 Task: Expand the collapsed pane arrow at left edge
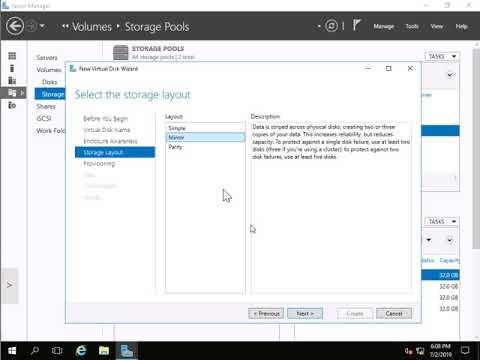tap(10, 285)
